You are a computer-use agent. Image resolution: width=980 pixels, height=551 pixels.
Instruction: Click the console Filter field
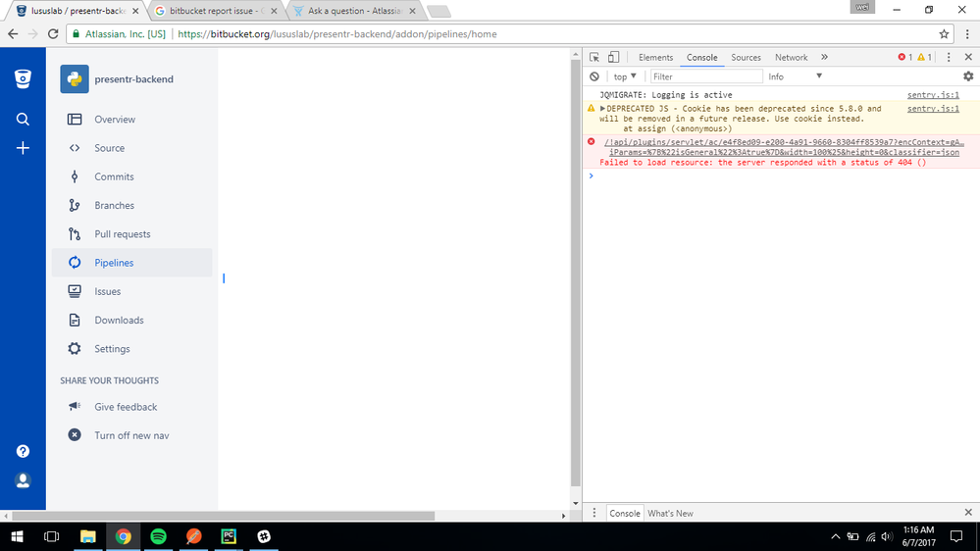coord(706,76)
